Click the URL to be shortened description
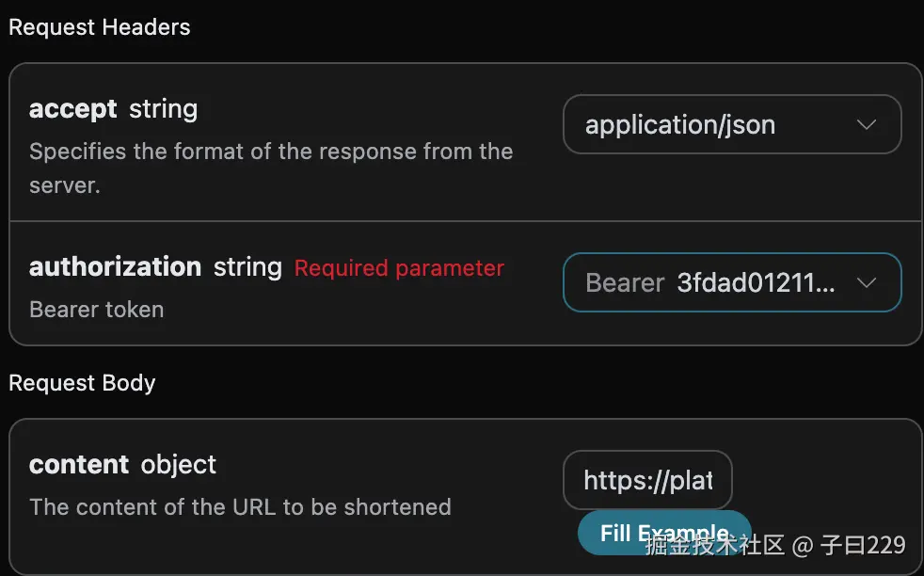This screenshot has width=924, height=576. coord(240,507)
